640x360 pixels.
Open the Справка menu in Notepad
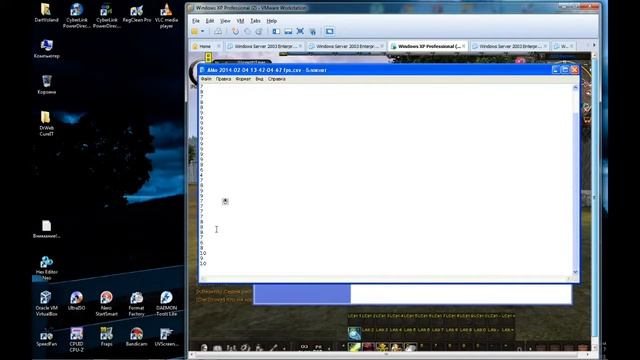click(x=277, y=79)
